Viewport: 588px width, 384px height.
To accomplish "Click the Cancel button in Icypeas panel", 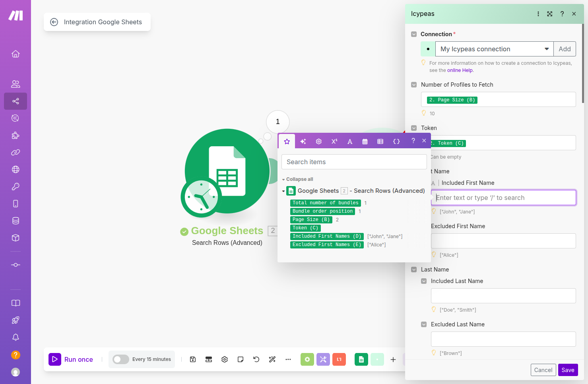I will pyautogui.click(x=543, y=370).
